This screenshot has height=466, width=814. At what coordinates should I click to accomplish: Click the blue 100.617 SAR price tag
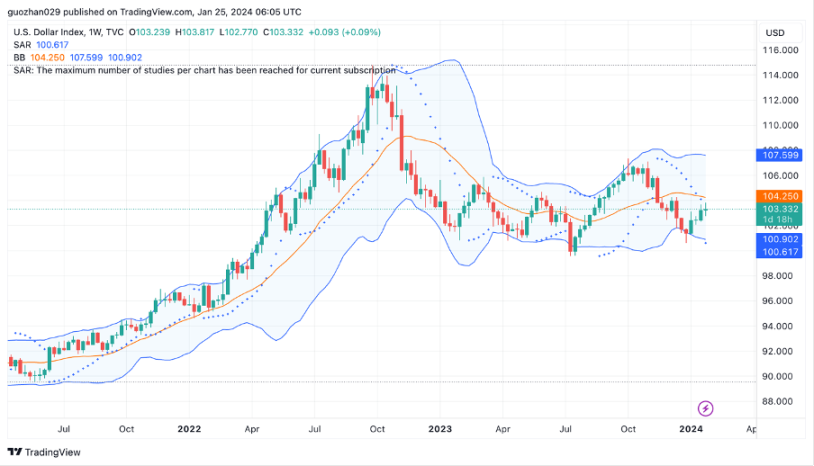pyautogui.click(x=780, y=252)
